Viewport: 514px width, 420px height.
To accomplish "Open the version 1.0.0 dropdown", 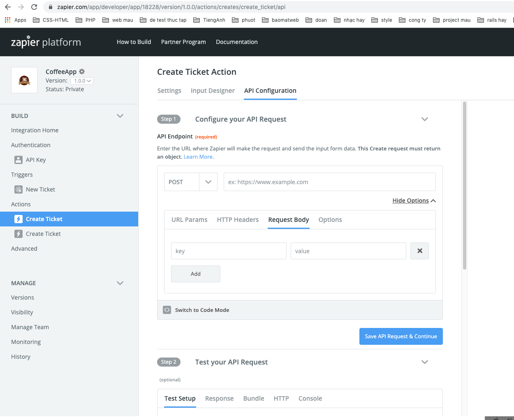I will pos(82,81).
